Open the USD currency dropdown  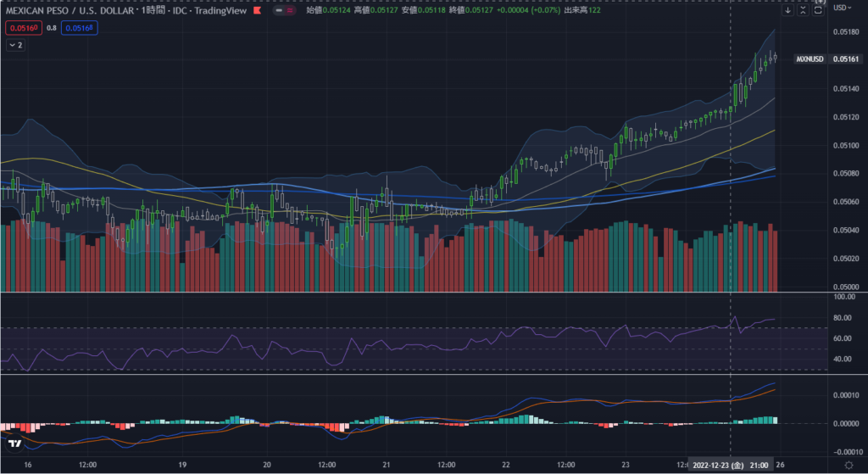[843, 8]
